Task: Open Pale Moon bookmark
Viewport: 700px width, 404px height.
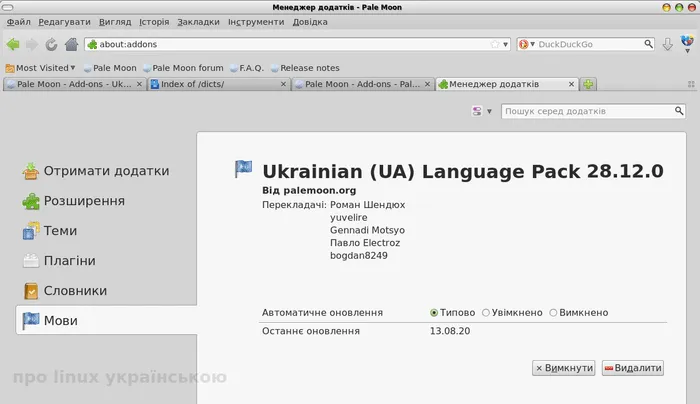Action: click(110, 68)
